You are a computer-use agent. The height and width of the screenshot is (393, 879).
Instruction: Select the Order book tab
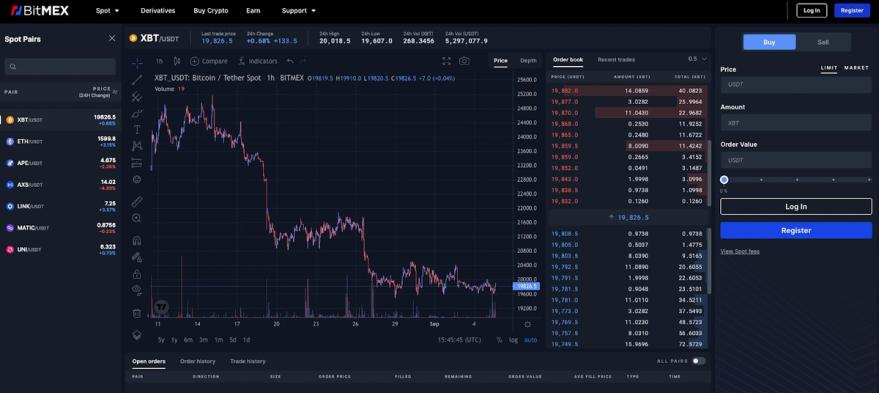(568, 59)
